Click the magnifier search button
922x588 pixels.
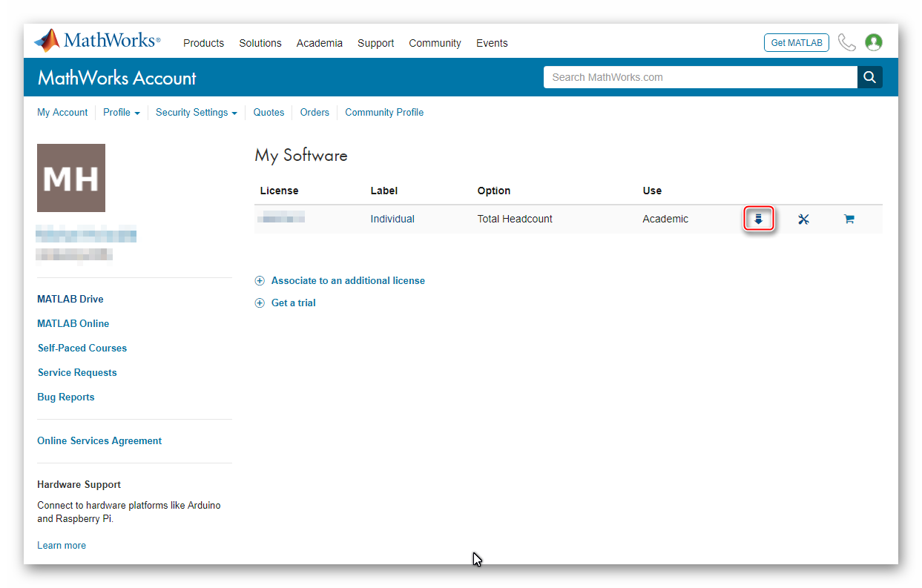(x=870, y=77)
